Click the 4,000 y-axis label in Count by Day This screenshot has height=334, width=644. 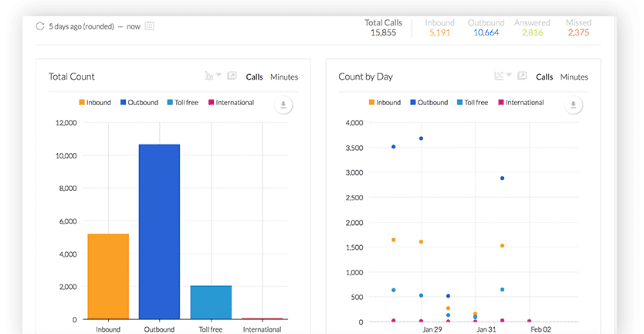354,123
